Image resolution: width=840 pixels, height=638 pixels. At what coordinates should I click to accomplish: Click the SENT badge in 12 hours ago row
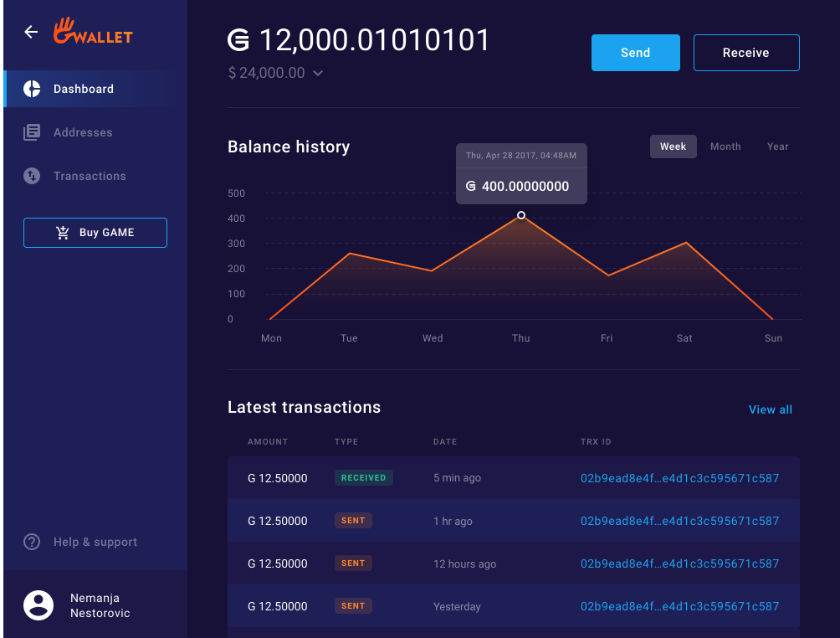click(x=353, y=563)
